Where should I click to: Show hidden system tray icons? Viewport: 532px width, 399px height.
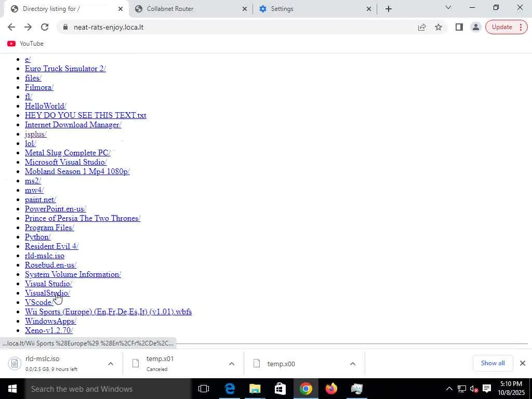(x=449, y=389)
